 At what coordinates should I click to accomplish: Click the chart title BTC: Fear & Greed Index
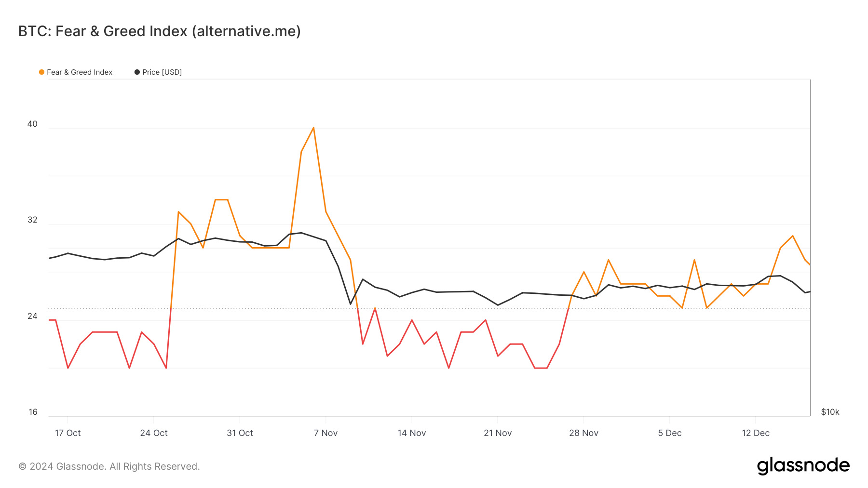click(x=160, y=31)
